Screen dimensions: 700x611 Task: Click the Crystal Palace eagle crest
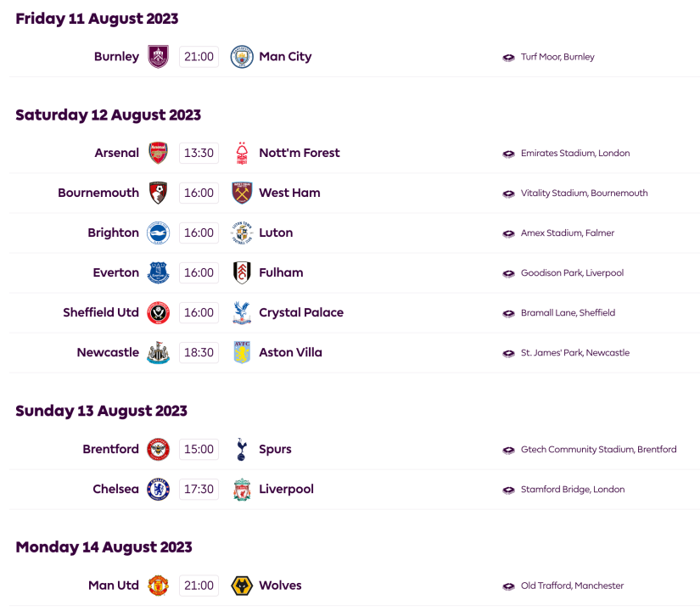242,312
